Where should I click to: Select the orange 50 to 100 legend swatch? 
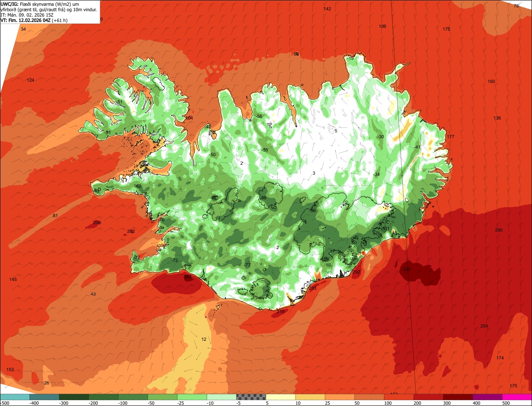[369, 397]
